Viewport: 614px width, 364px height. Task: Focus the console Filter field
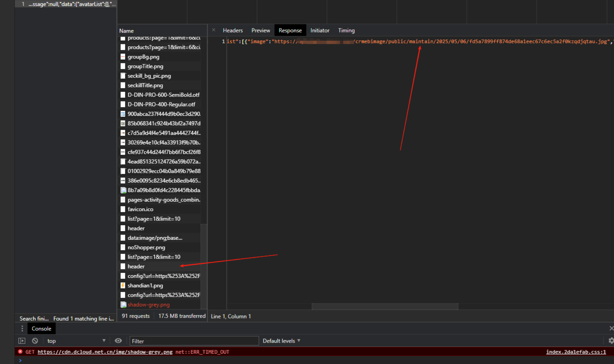194,341
